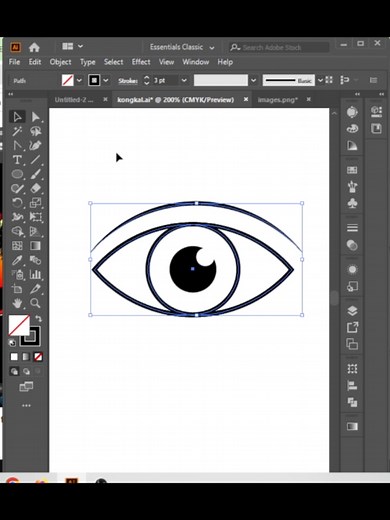
Task: Choose the Lasso tool
Action: [x=35, y=131]
